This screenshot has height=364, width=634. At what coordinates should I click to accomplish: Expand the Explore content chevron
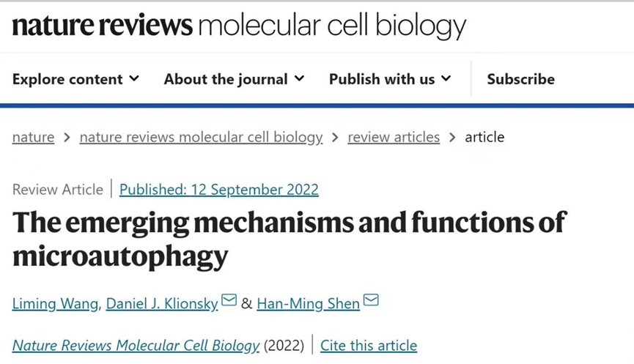134,78
